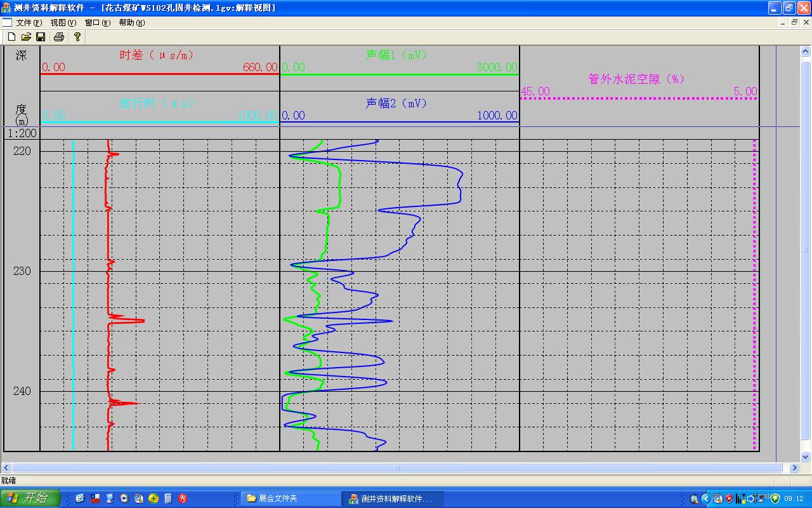This screenshot has height=508, width=812.
Task: Click the flag icon in quick launch
Action: click(x=95, y=498)
